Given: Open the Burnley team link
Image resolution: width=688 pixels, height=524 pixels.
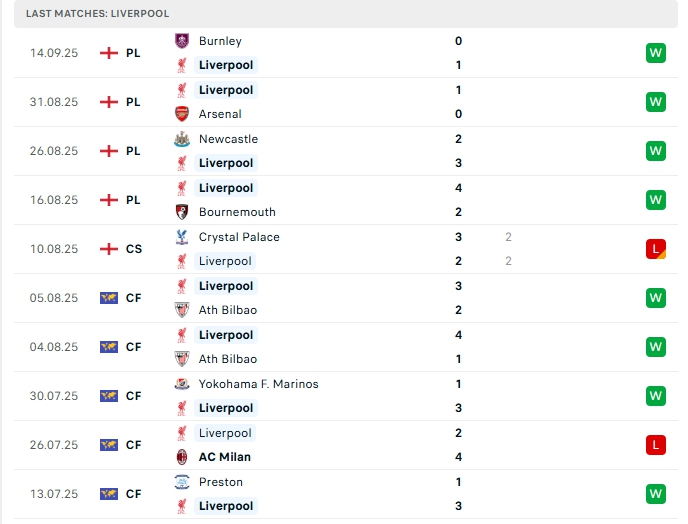Looking at the screenshot, I should pyautogui.click(x=220, y=41).
